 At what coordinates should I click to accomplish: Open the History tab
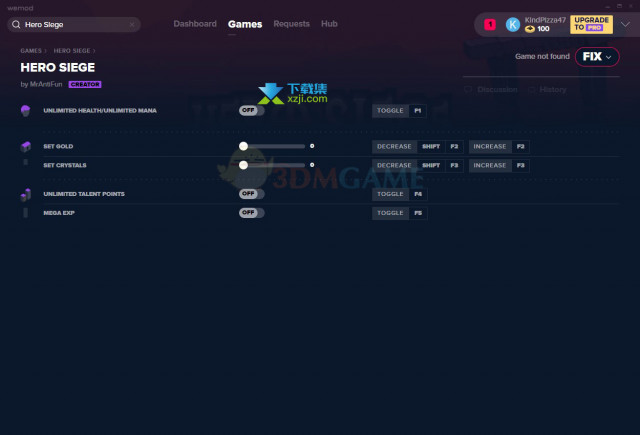pyautogui.click(x=553, y=89)
